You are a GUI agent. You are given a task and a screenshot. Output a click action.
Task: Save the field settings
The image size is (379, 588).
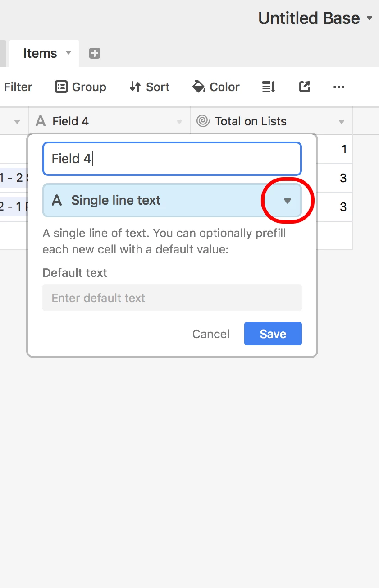tap(273, 334)
